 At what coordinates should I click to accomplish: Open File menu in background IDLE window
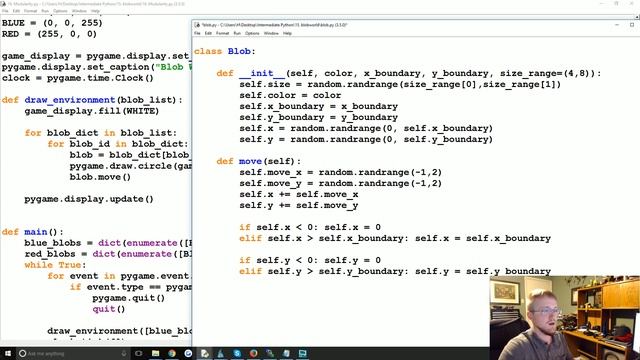coord(5,11)
